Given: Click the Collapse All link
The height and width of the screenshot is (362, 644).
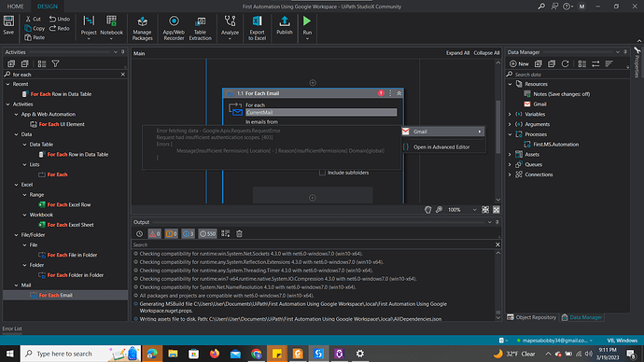Looking at the screenshot, I should coord(486,53).
